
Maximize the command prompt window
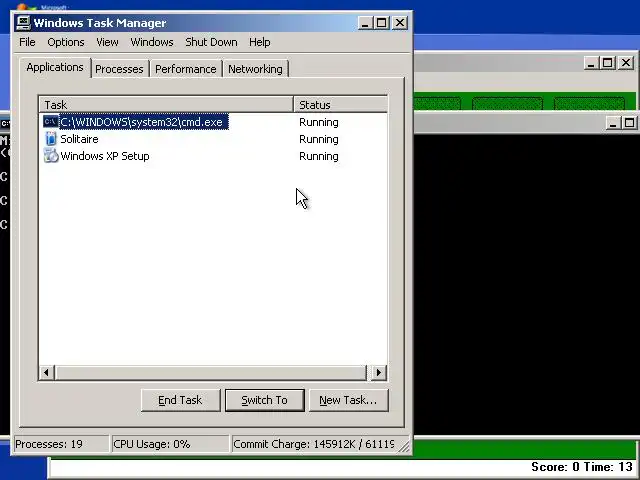[629, 123]
